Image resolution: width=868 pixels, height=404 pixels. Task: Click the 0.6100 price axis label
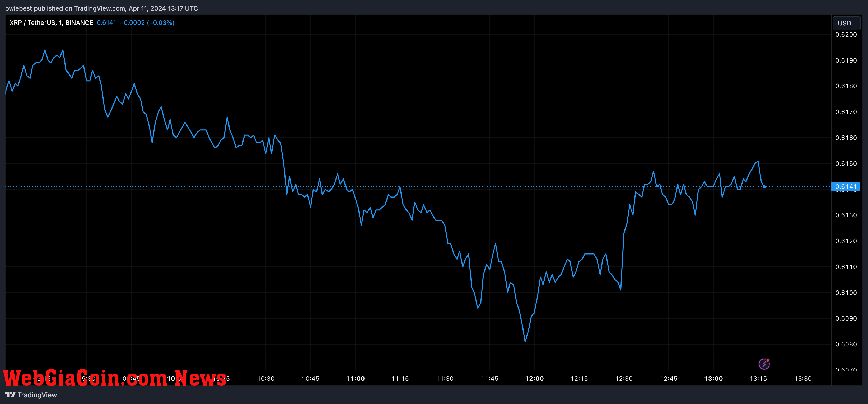846,293
